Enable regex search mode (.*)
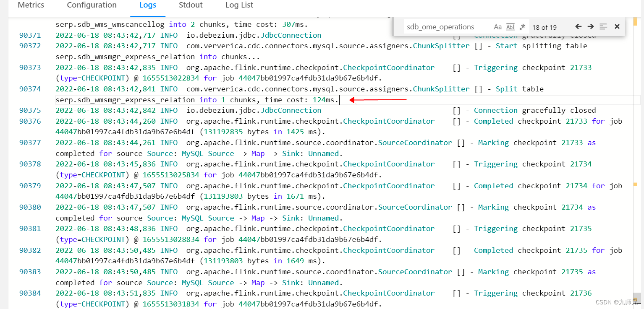 (522, 26)
